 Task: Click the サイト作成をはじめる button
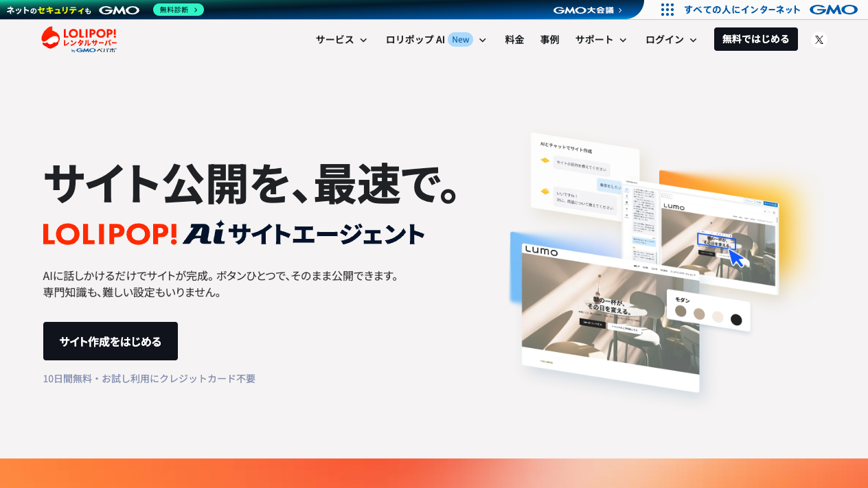click(x=111, y=341)
